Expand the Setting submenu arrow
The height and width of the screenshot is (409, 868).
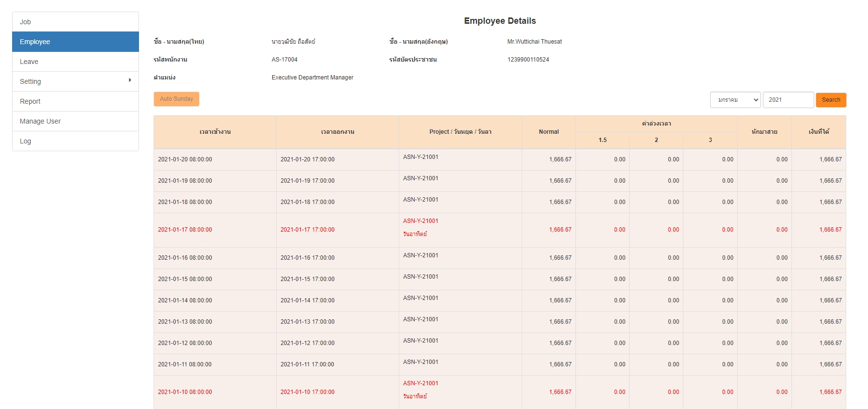(x=130, y=80)
